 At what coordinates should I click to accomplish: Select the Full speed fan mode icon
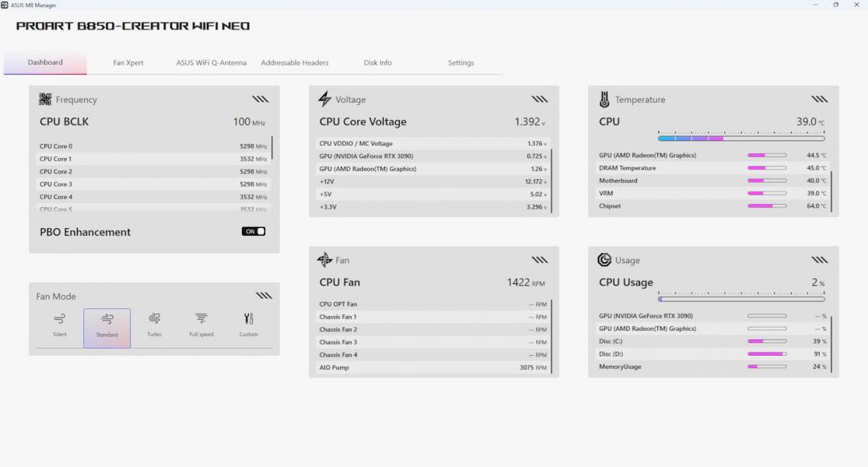(x=201, y=318)
